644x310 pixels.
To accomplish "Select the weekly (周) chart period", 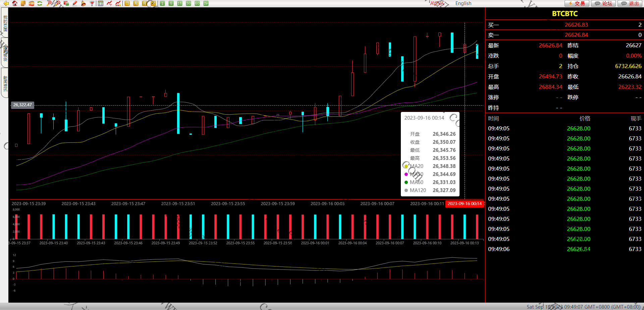I will point(136,3).
